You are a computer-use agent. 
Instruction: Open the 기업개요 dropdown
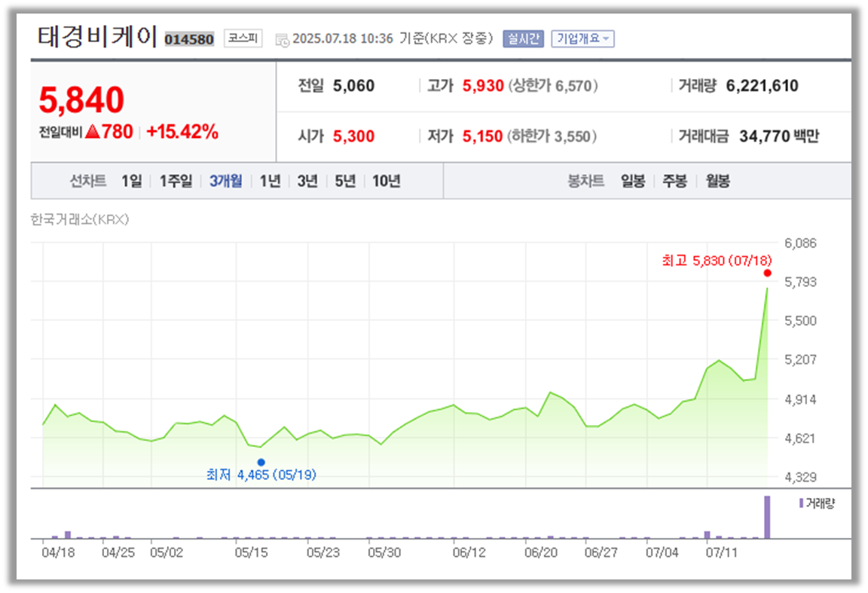pos(583,38)
